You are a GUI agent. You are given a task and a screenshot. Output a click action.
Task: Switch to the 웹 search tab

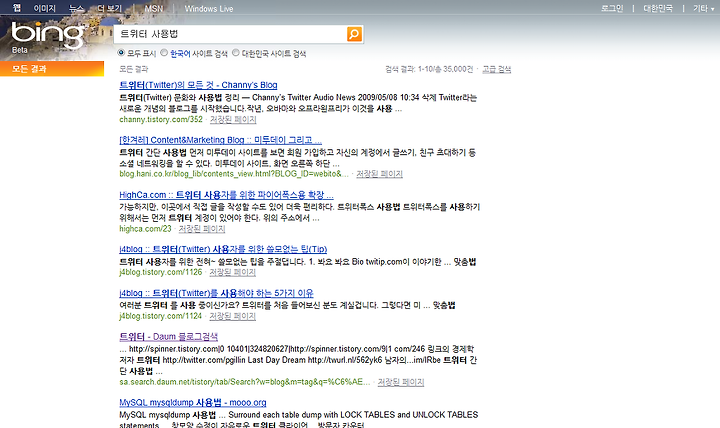click(x=17, y=8)
